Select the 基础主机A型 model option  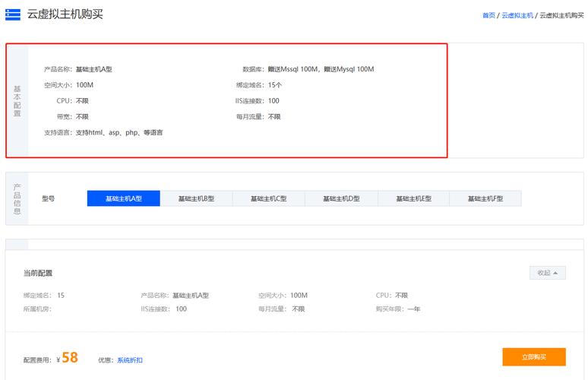124,198
